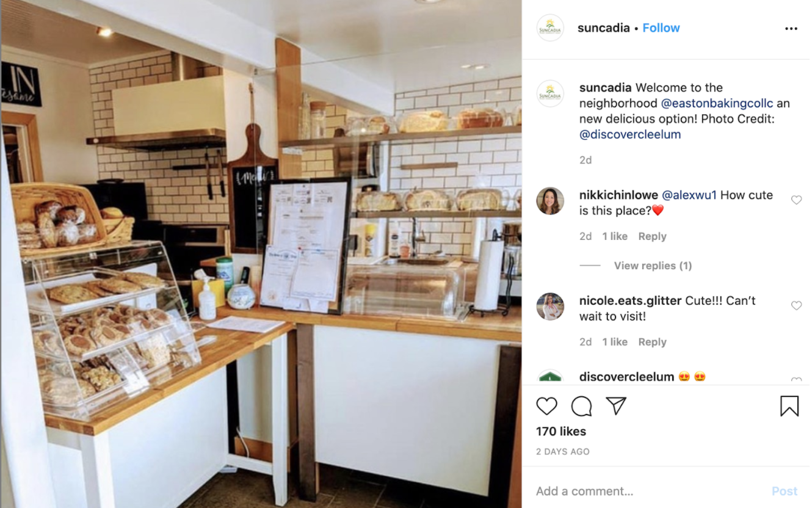Save the post with the bookmark icon

coord(789,406)
